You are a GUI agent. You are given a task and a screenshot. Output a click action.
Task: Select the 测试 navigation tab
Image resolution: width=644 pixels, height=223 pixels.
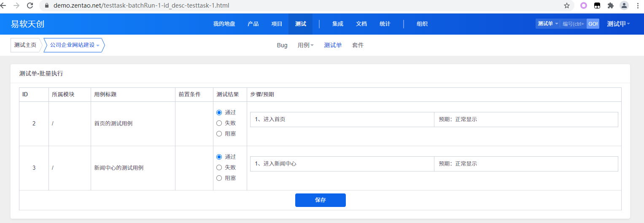300,24
